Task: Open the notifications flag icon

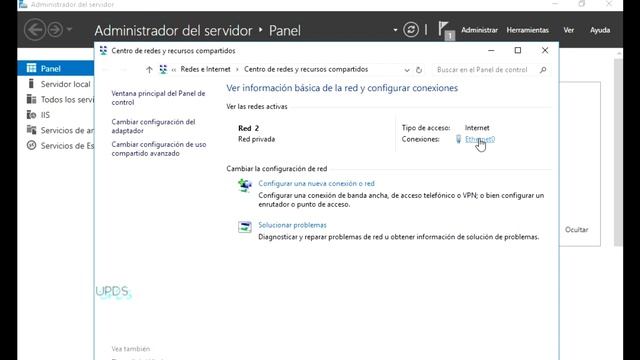Action: (445, 31)
